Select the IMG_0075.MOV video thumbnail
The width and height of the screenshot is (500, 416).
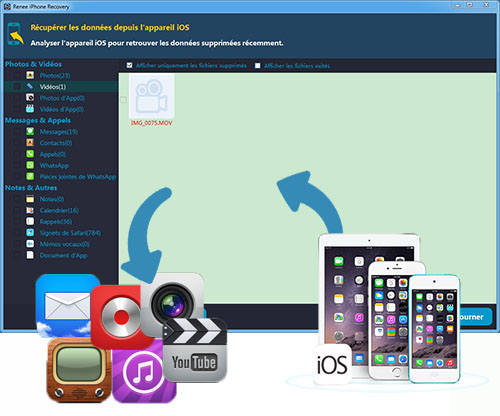coord(151,96)
